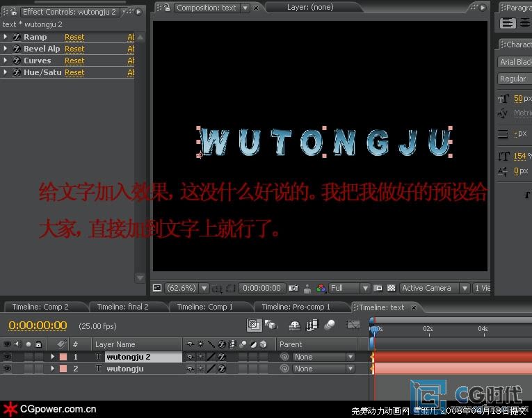532x418 pixels.
Task: Open Parent dropdown for wutongju layer
Action: pos(323,369)
